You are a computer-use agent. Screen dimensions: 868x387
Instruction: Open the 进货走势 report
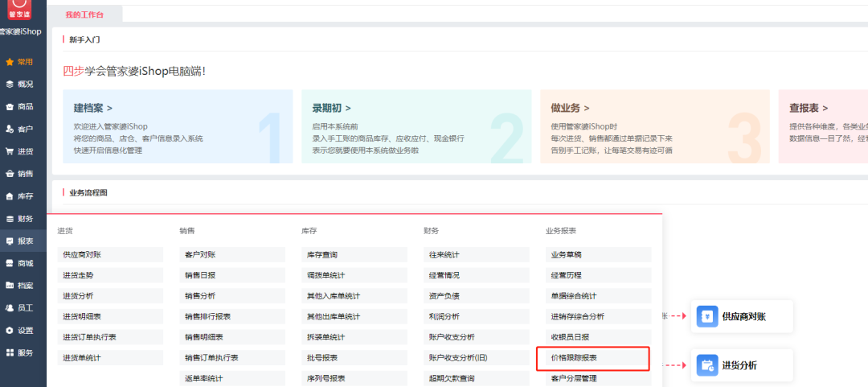coord(110,275)
